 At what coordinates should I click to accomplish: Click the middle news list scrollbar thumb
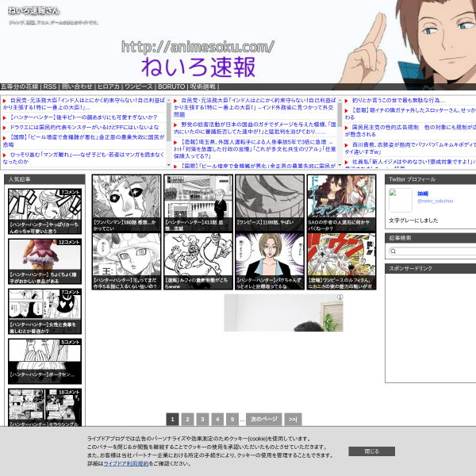340,115
